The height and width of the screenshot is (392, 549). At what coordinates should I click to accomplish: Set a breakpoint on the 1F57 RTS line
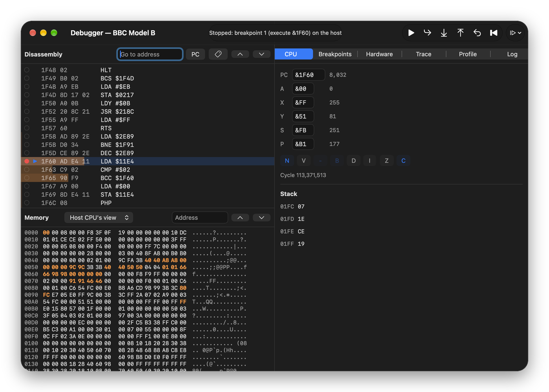tap(27, 128)
